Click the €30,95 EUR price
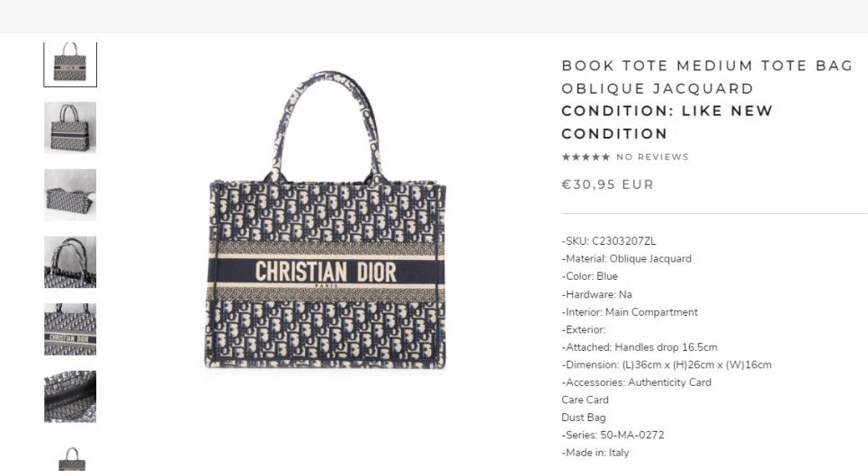This screenshot has width=868, height=476. [x=608, y=184]
